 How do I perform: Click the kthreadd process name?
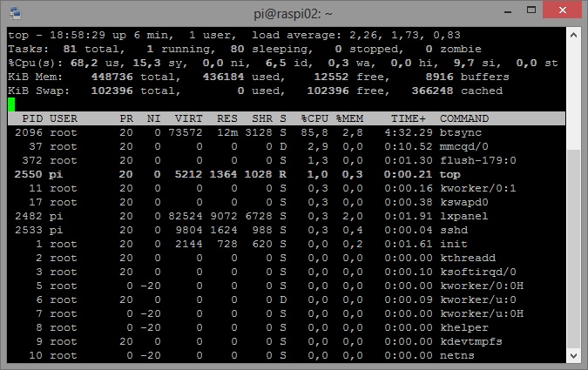(468, 258)
